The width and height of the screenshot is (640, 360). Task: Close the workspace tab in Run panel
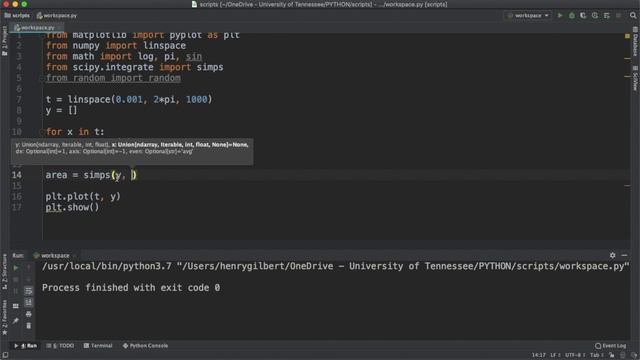point(75,256)
